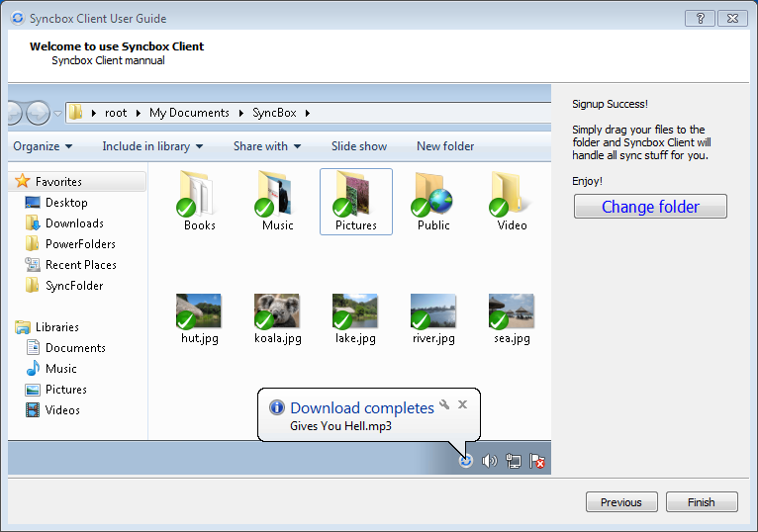Click the volume speaker tray icon
Image resolution: width=758 pixels, height=532 pixels.
[489, 461]
